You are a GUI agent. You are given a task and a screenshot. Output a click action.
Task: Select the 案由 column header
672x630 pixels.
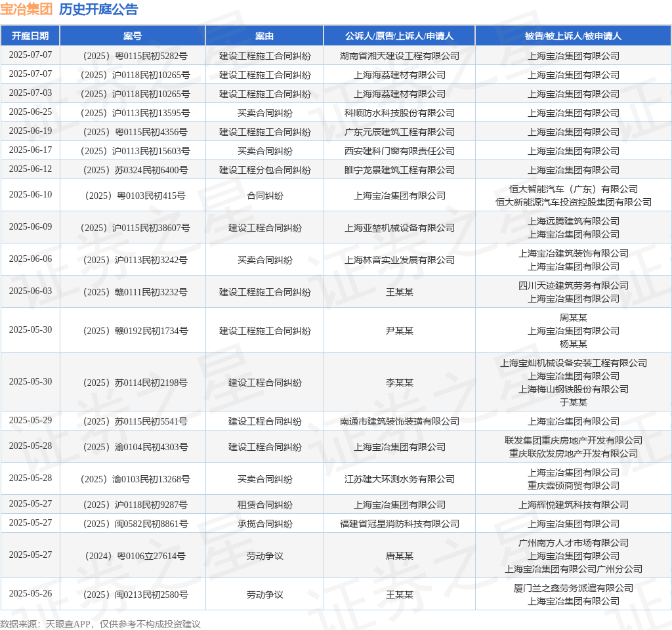[264, 36]
